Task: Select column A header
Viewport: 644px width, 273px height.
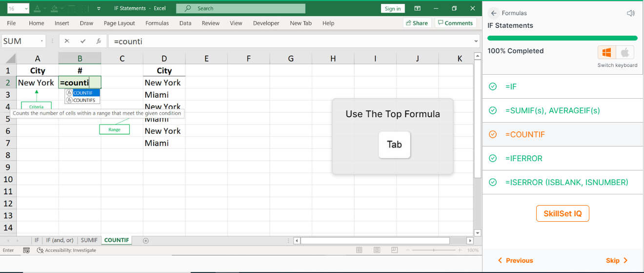Action: 38,59
